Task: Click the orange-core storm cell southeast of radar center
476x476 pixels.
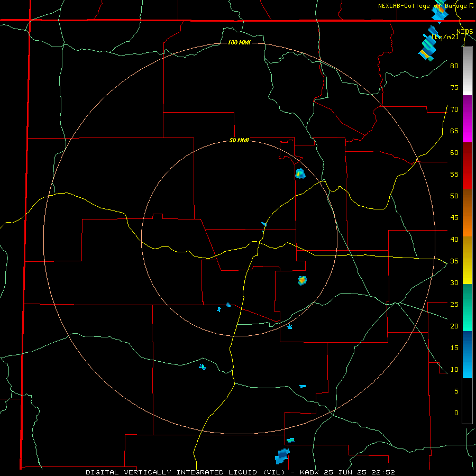Action: tap(303, 280)
